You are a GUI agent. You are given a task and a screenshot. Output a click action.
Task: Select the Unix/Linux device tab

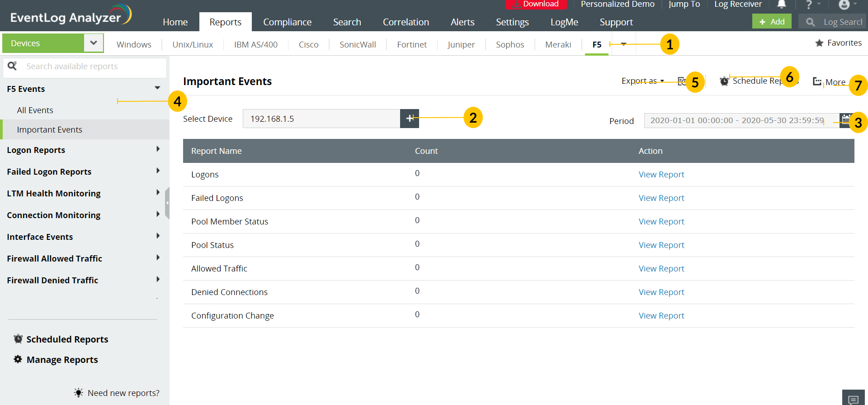point(193,44)
